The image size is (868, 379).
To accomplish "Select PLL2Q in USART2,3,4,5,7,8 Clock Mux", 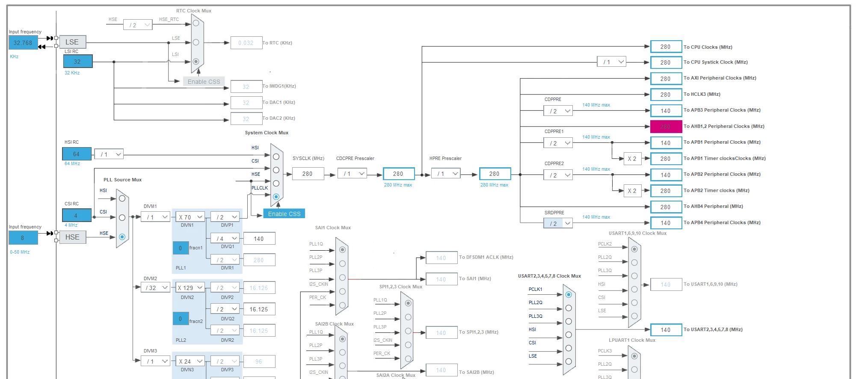I will [569, 308].
